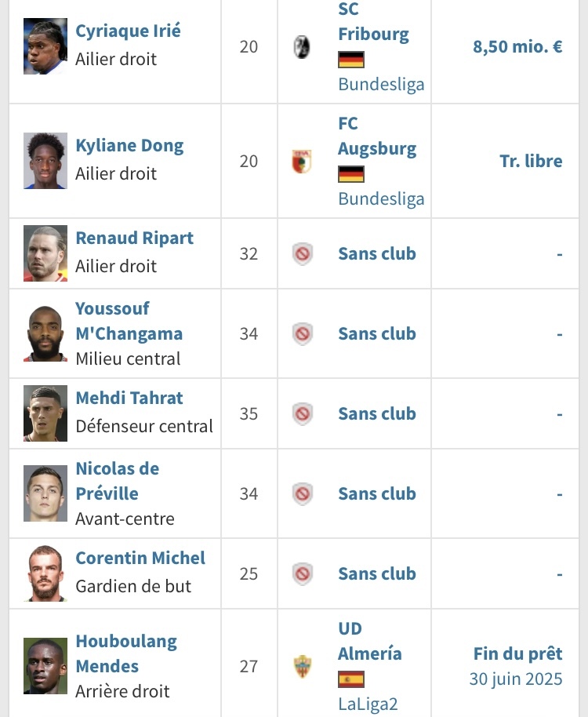Open Kyliane Dong's player photo
Viewport: 588px width, 717px height.
pyautogui.click(x=45, y=161)
